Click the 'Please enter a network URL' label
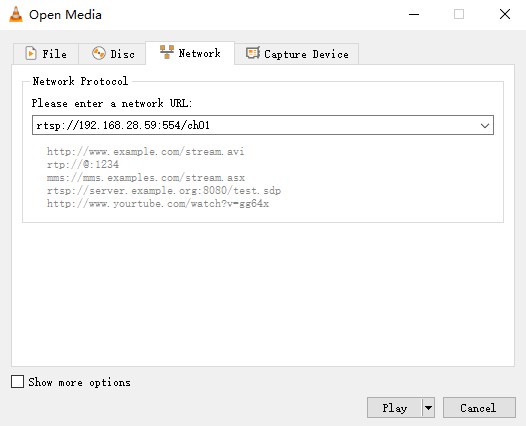Screen dimensions: 526x426 click(112, 103)
